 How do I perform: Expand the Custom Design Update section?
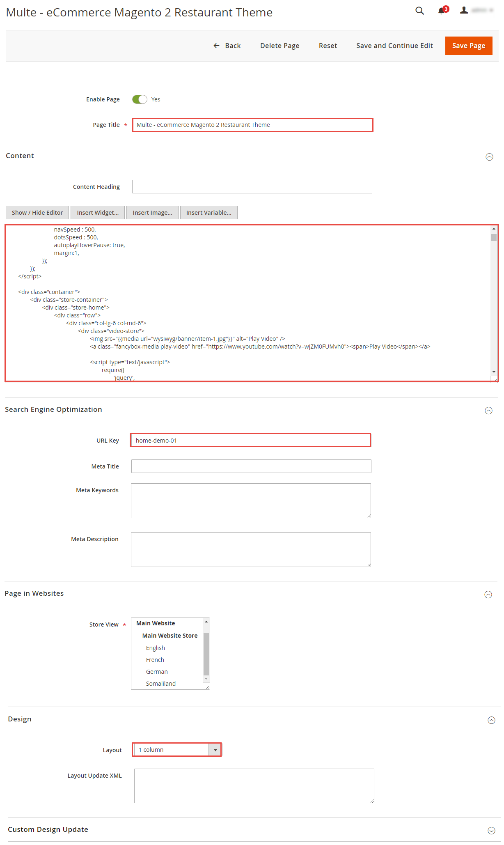491,831
